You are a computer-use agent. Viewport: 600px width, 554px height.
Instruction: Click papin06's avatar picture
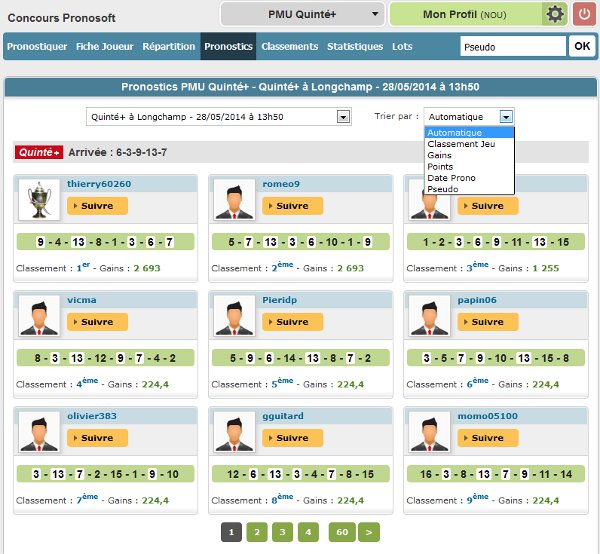tap(429, 316)
